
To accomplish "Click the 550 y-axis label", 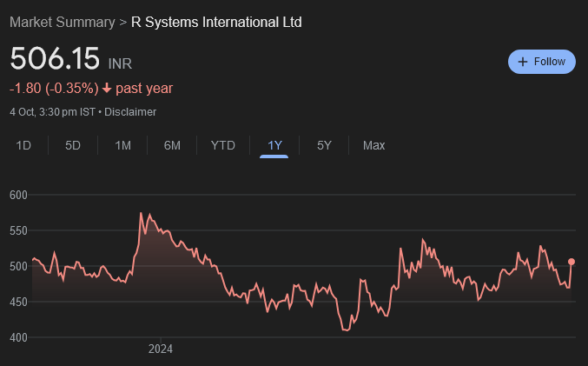I will [18, 230].
